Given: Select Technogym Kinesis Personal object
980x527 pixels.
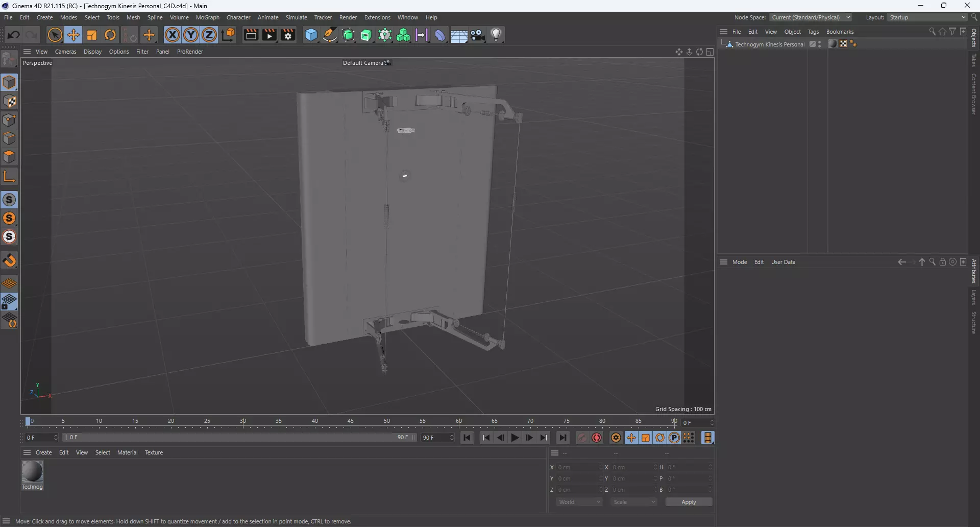Looking at the screenshot, I should [x=770, y=44].
